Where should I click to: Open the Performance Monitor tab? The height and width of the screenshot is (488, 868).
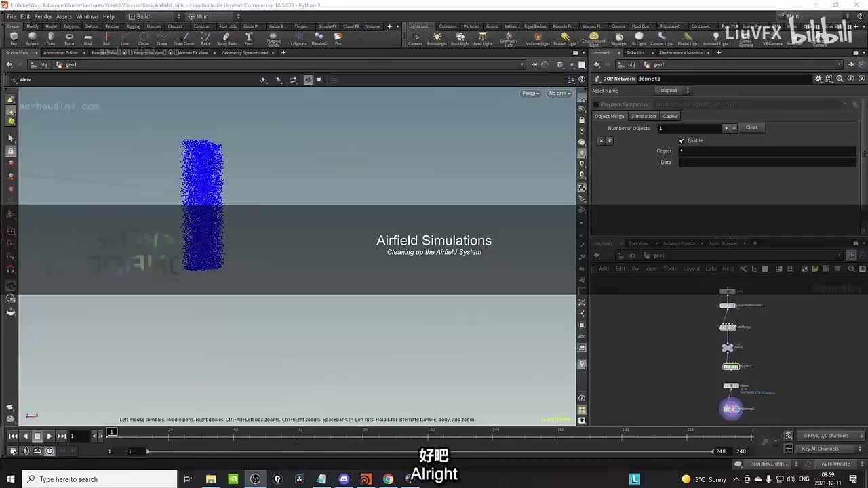(x=681, y=52)
